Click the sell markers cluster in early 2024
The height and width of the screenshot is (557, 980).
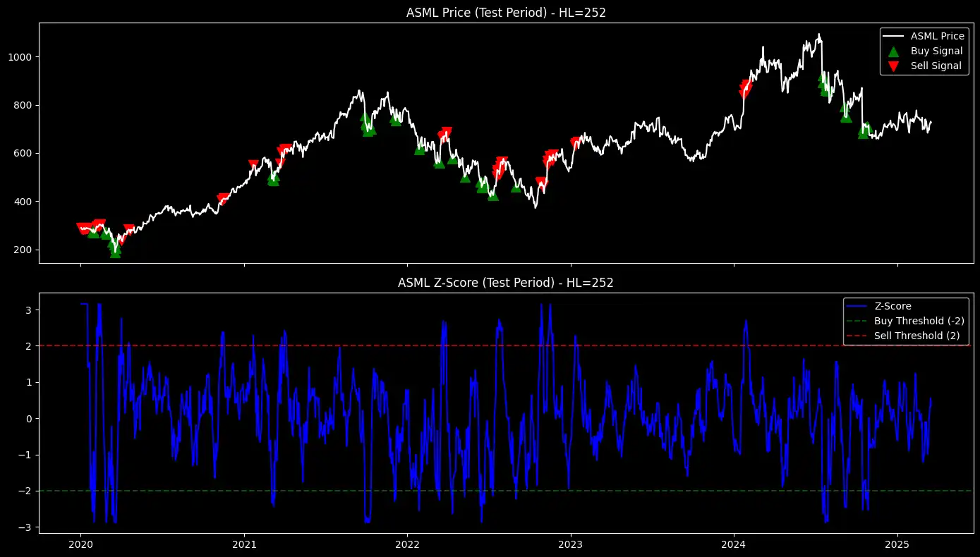pyautogui.click(x=746, y=88)
